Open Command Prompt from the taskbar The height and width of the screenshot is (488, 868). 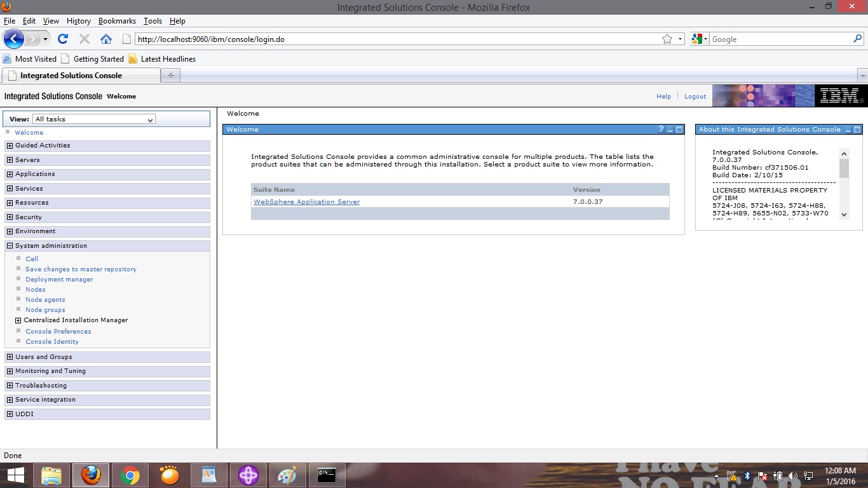pyautogui.click(x=327, y=475)
